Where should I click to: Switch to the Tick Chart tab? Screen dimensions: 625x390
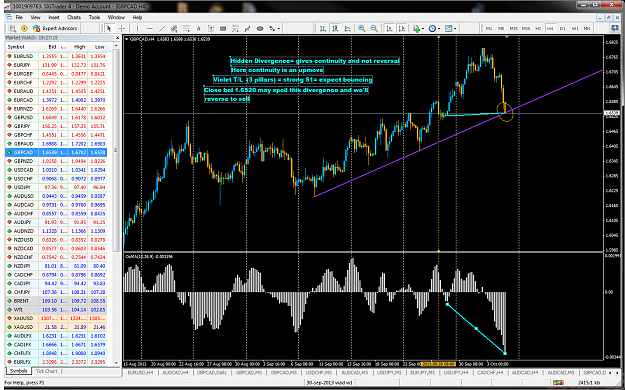(47, 371)
